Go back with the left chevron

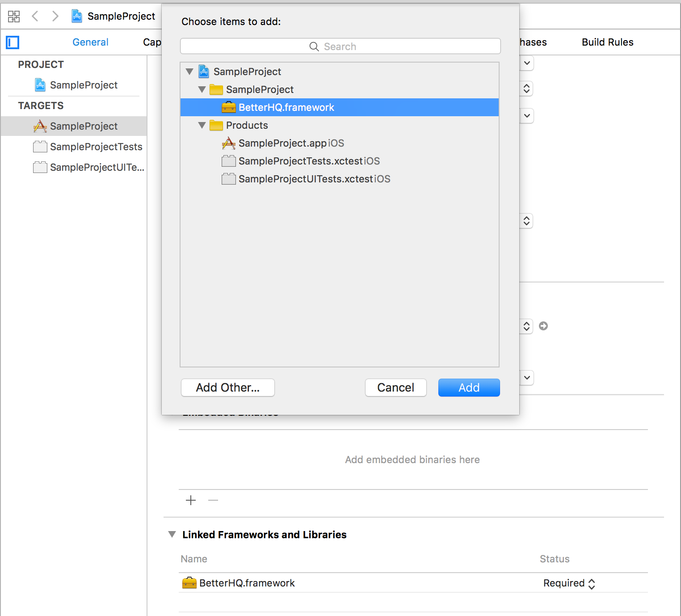pyautogui.click(x=35, y=17)
